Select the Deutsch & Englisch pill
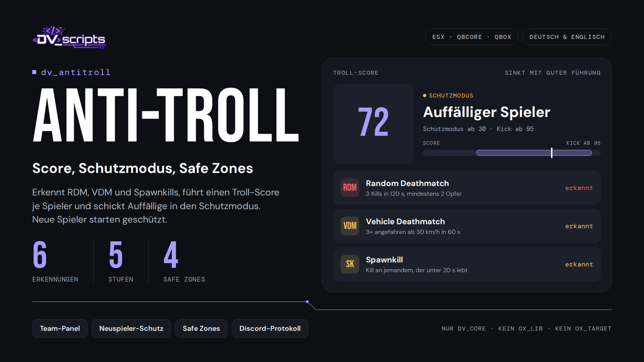Viewport: 644px width, 362px height. (x=567, y=37)
